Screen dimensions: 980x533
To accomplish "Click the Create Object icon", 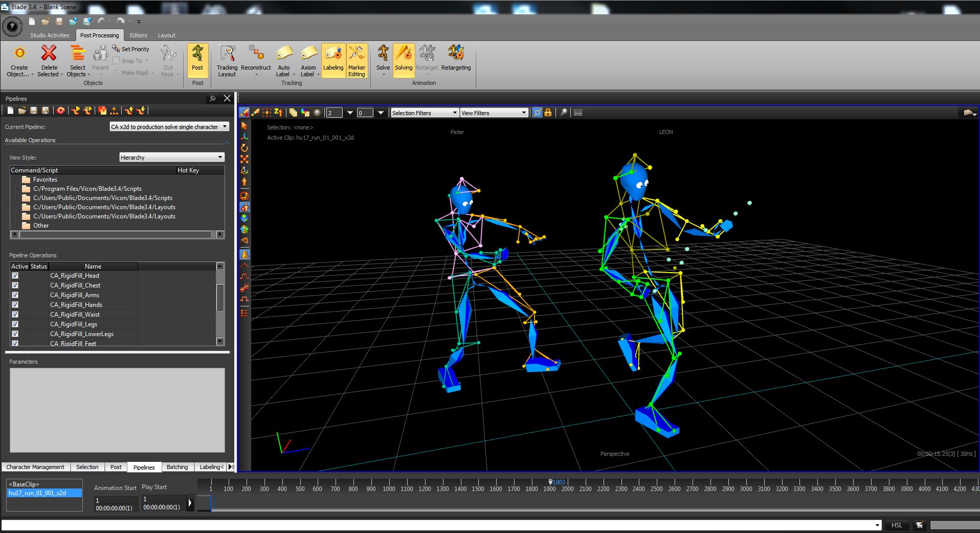I will [19, 53].
